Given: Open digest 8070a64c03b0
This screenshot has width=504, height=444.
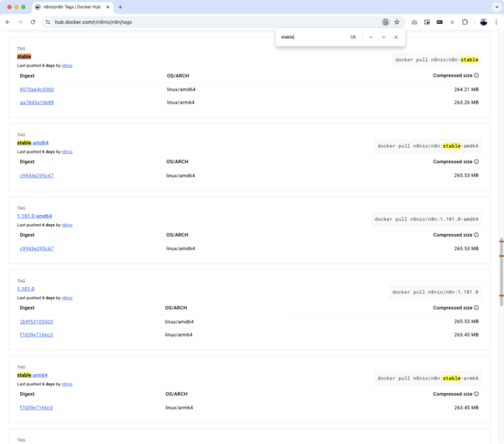Looking at the screenshot, I should point(36,90).
